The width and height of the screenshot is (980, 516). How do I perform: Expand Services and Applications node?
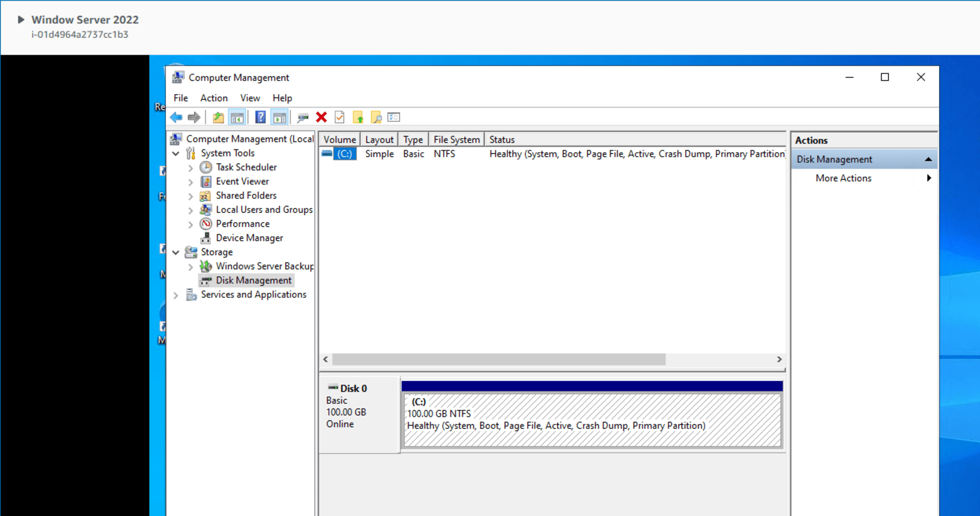tap(176, 295)
